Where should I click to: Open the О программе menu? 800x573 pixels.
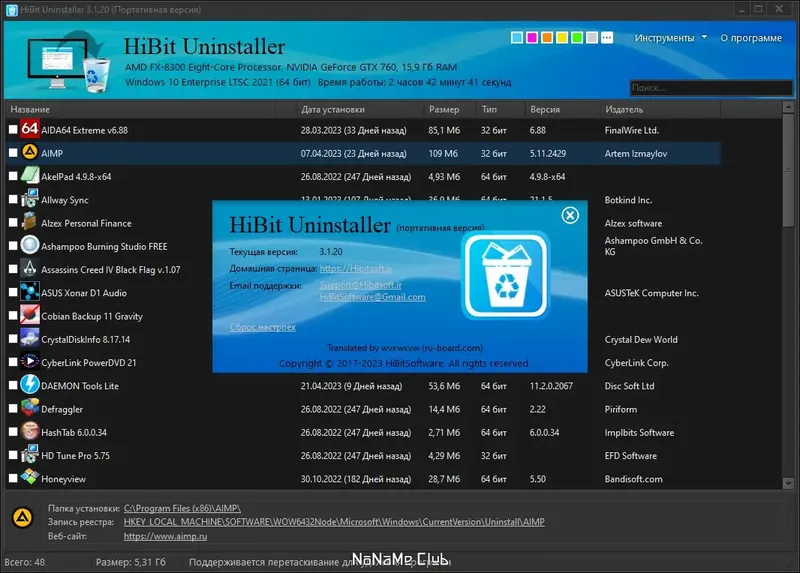[751, 38]
